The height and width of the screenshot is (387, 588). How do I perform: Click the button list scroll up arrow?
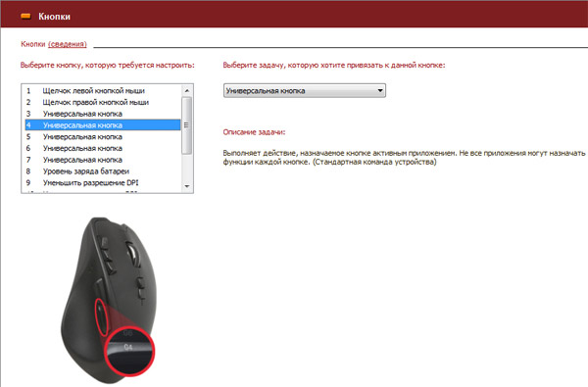(x=187, y=90)
